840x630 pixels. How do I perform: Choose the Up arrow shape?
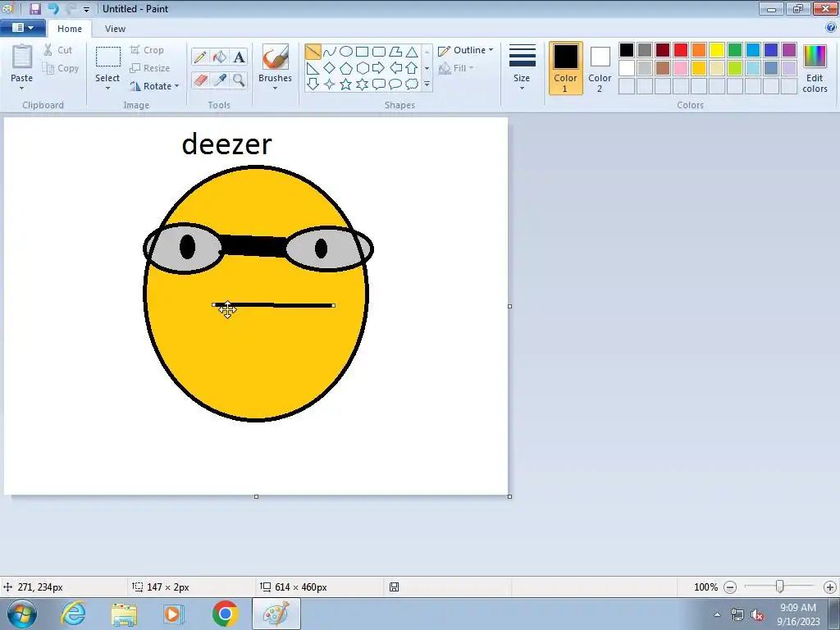point(412,68)
